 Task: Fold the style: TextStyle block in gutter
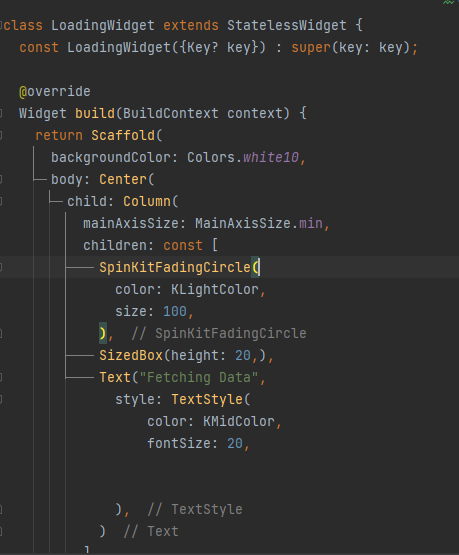[1, 399]
